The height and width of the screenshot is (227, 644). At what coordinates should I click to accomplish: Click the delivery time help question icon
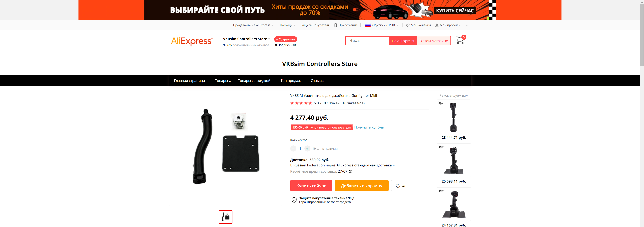pos(351,171)
